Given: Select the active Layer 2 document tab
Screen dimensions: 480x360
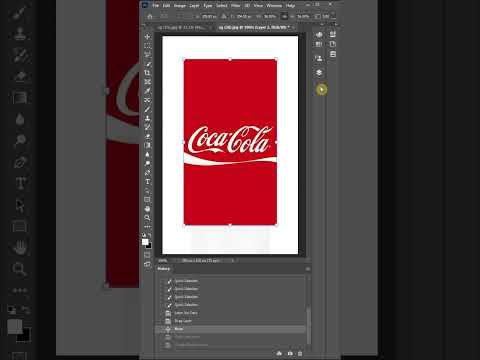Looking at the screenshot, I should point(255,27).
